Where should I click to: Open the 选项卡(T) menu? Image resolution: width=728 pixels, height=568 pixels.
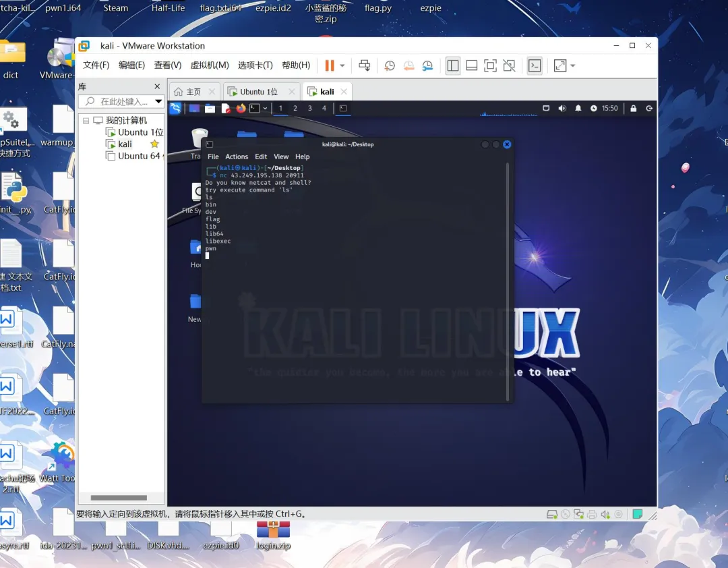[x=255, y=65]
